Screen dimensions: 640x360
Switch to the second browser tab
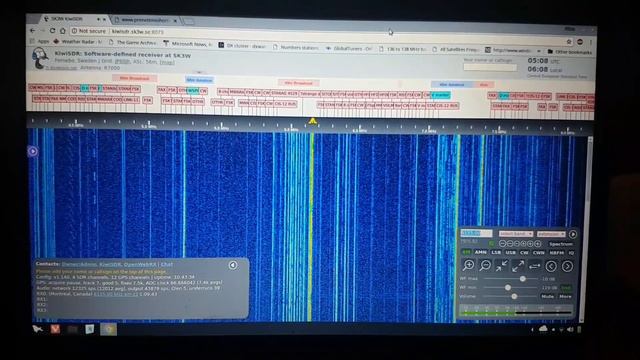(x=146, y=20)
